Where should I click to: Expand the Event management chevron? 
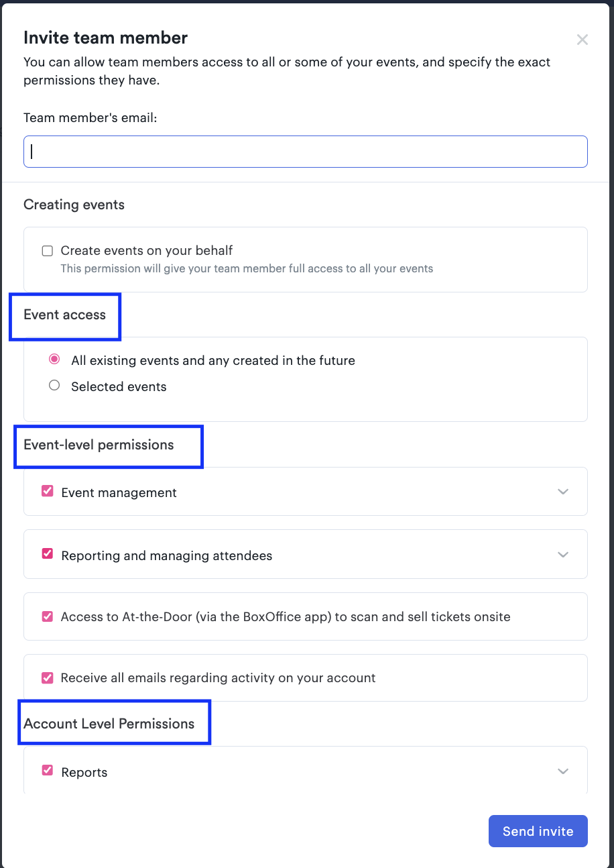click(x=563, y=492)
